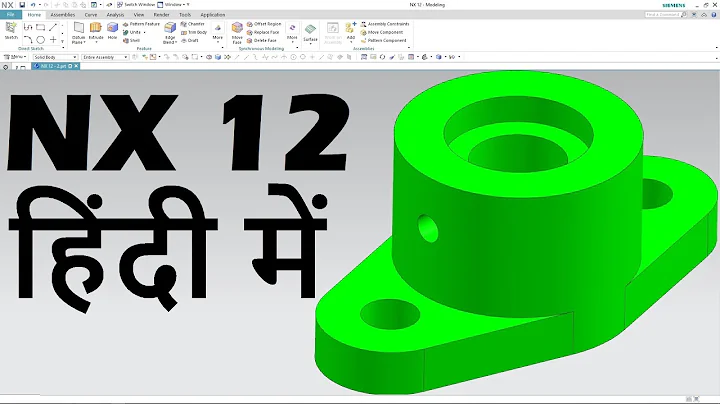
Task: Switch to the View ribbon tab
Action: tap(139, 15)
